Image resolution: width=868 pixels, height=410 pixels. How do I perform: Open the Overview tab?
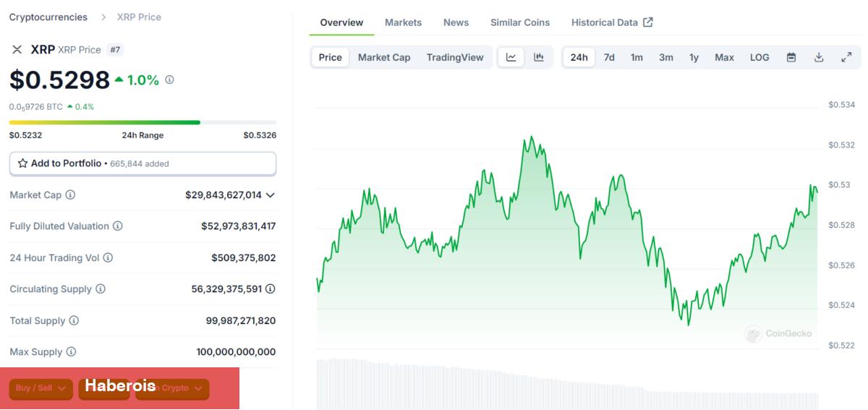tap(341, 22)
